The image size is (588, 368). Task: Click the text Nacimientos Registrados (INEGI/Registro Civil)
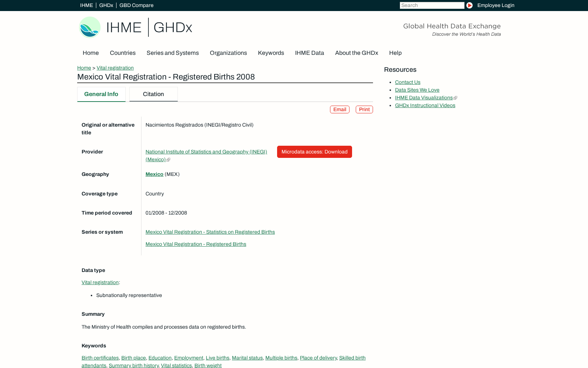200,125
